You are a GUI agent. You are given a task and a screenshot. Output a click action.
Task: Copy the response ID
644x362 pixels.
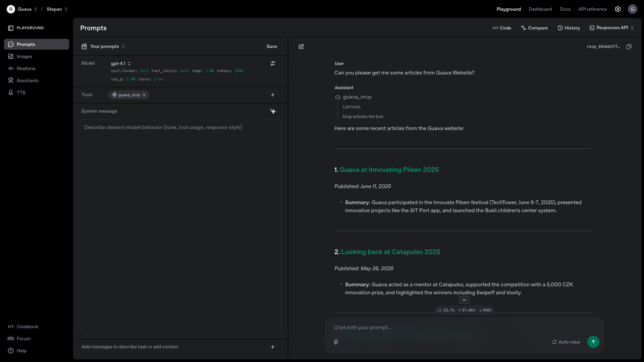(629, 47)
